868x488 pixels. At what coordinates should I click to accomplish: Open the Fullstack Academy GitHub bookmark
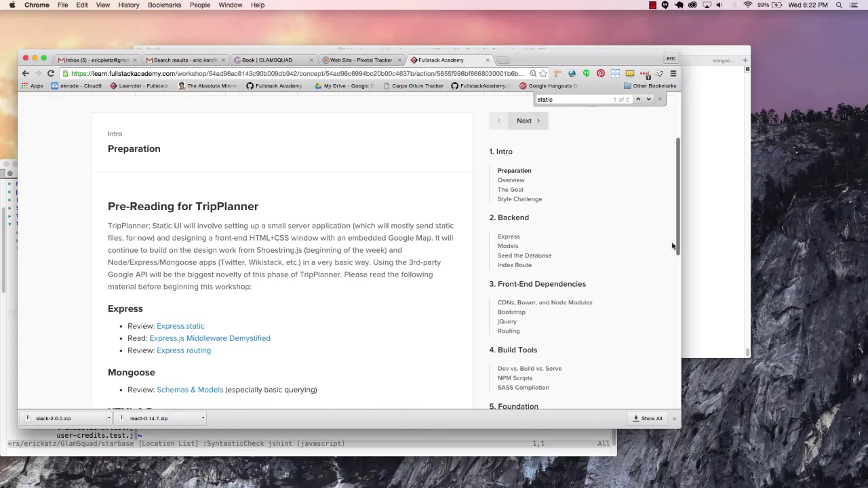pyautogui.click(x=274, y=86)
